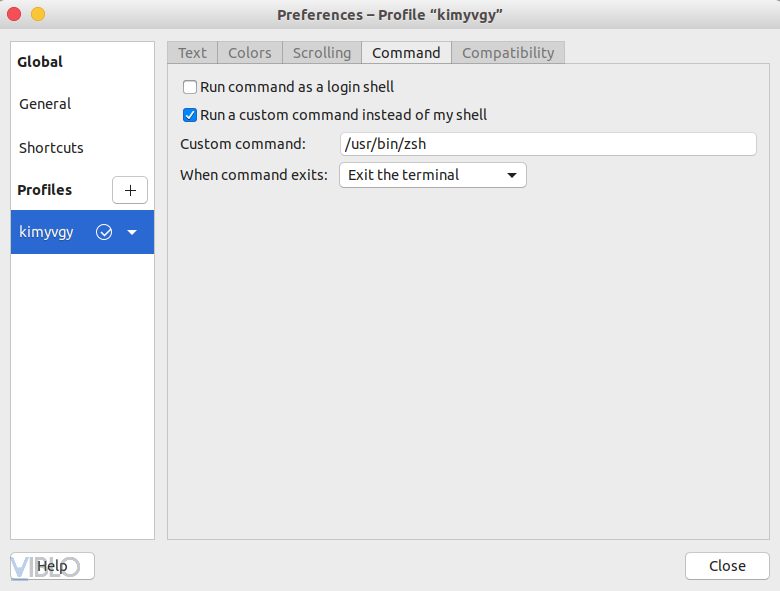The width and height of the screenshot is (780, 591).
Task: Open the When command exits dropdown
Action: tap(433, 175)
